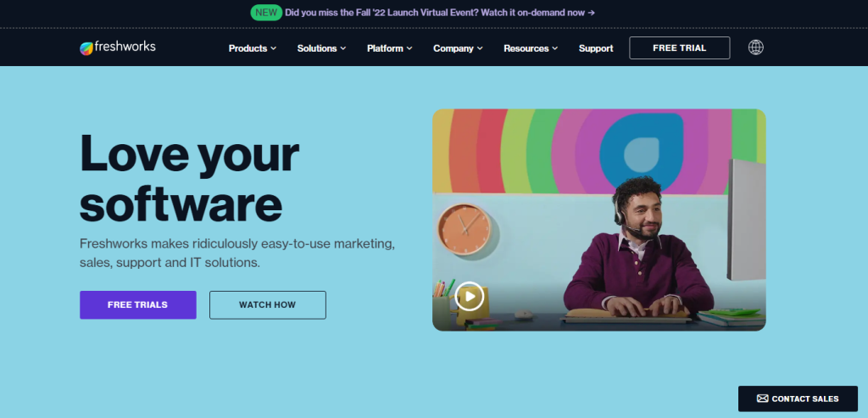Click the purple FREE TRIALS button
Viewport: 868px width, 418px height.
coord(138,305)
